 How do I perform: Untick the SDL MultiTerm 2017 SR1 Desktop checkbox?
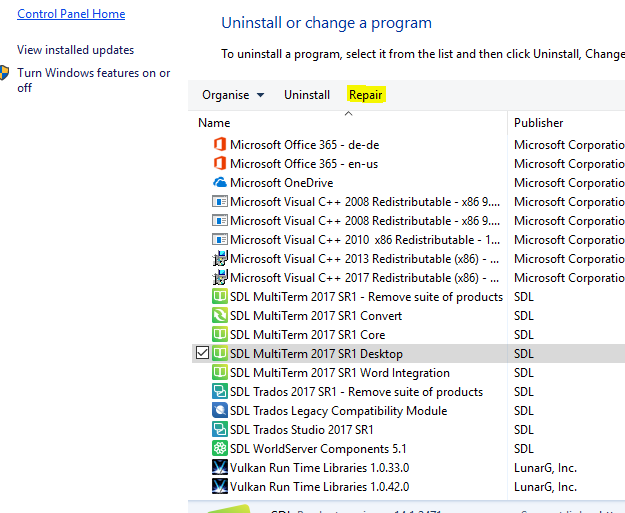point(201,354)
